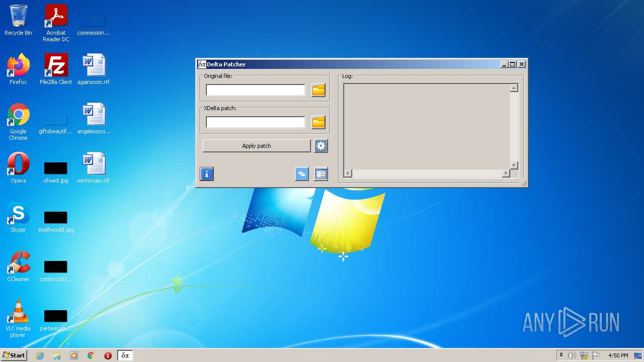Launch Internet Explorer from the taskbar
This screenshot has height=362, width=644.
[40, 355]
